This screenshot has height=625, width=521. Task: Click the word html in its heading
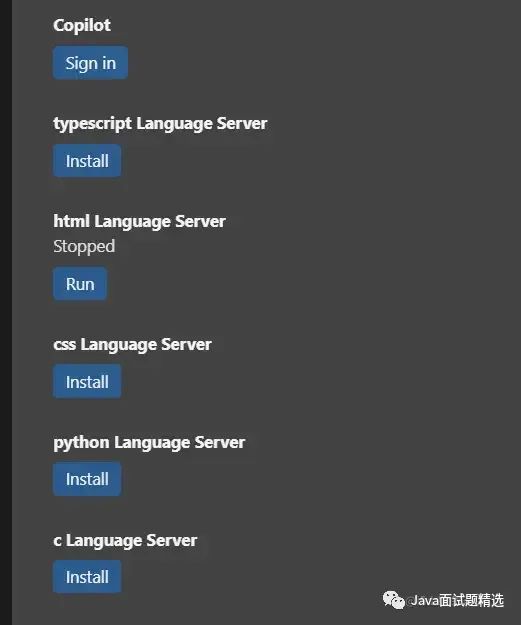coord(72,221)
